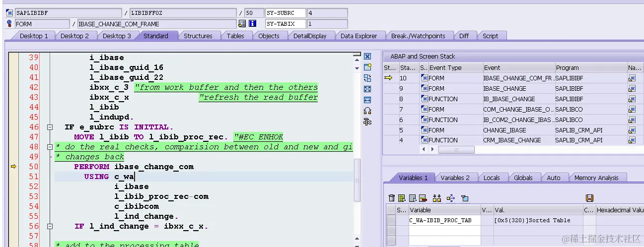Select row with variable C_WA-IBIB_PROC_TAB
This screenshot has width=644, height=247.
(x=391, y=220)
